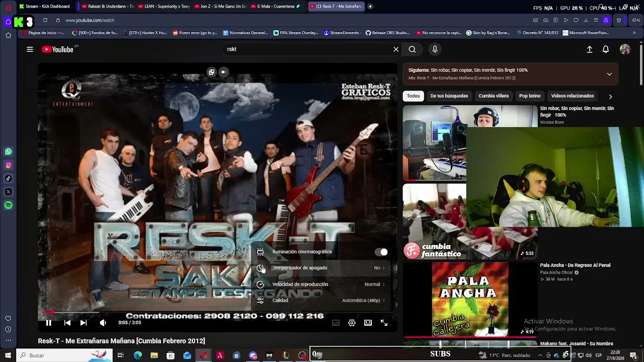Click the YouTube search magnifier button
The image size is (644, 362).
point(412,49)
